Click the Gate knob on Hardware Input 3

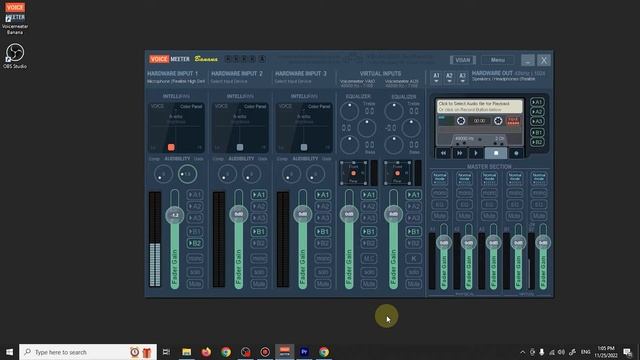315,174
